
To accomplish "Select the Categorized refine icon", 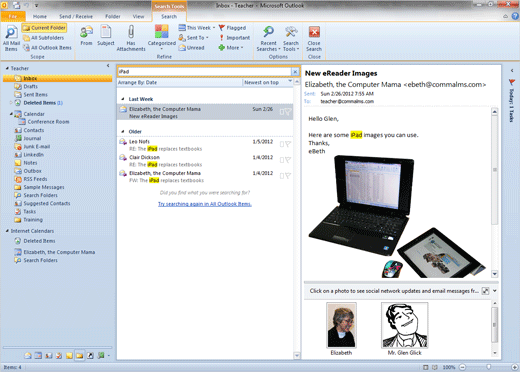I will [x=162, y=32].
